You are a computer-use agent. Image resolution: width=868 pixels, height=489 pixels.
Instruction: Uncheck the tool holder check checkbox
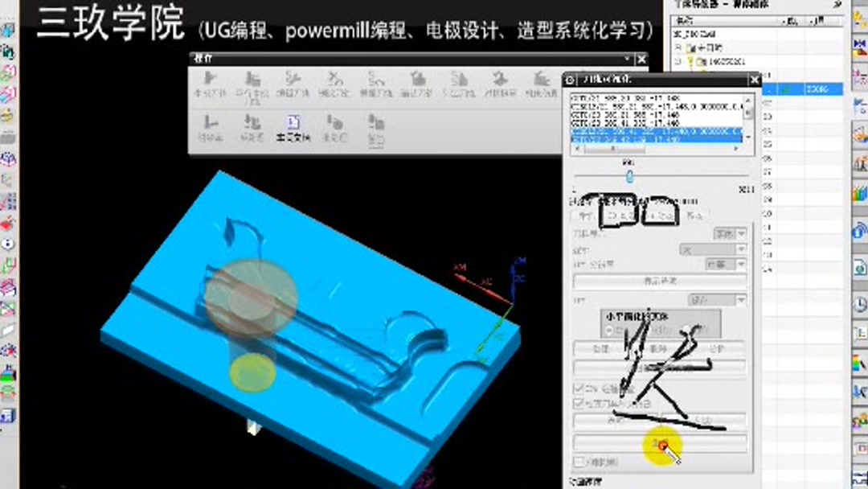[x=577, y=404]
